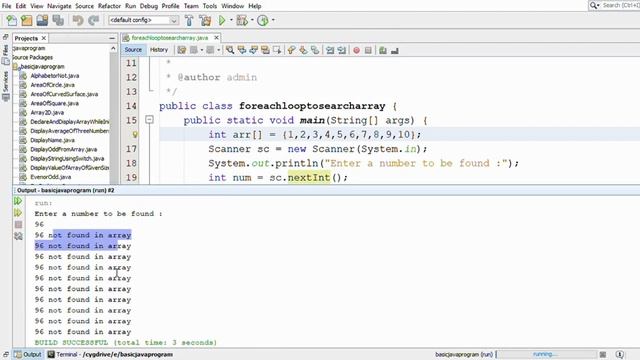Screen dimensions: 640x360
Task: Open Array2D.java in Projects tree
Action: click(47, 112)
